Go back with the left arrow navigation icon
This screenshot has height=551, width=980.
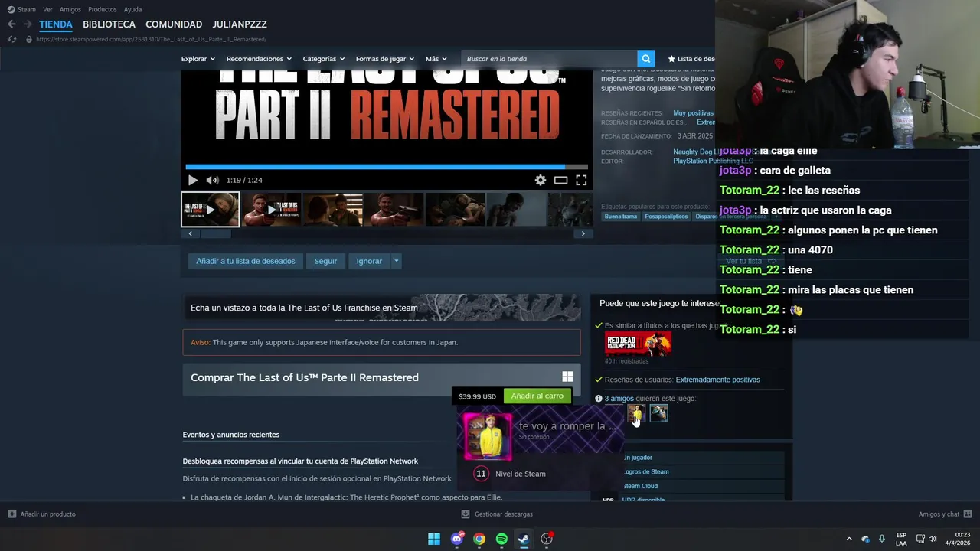(x=11, y=24)
